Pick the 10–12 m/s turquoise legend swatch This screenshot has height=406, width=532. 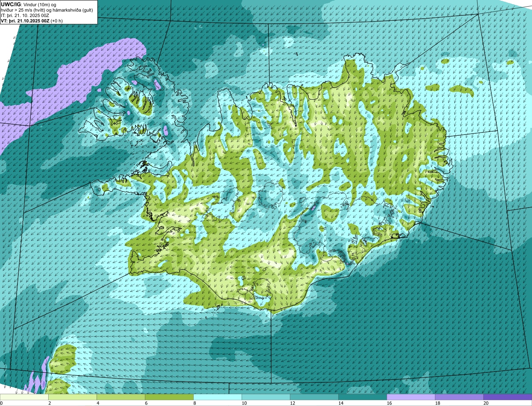click(x=266, y=397)
